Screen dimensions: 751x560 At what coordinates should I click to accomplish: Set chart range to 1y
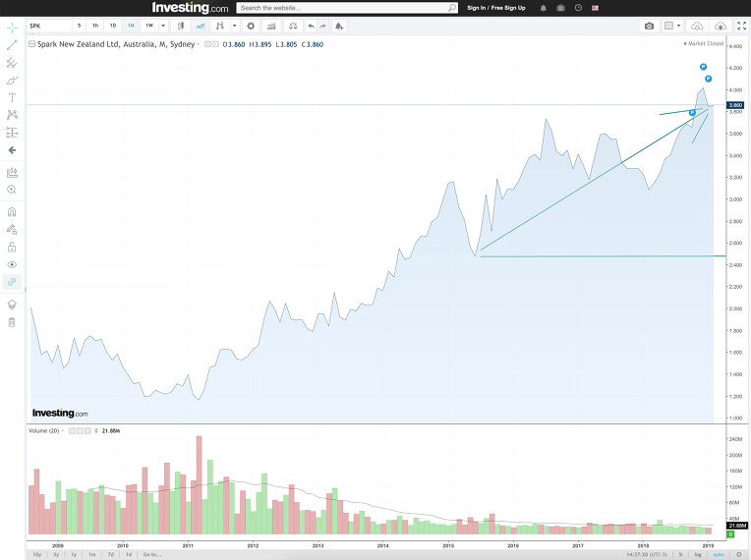pyautogui.click(x=74, y=554)
